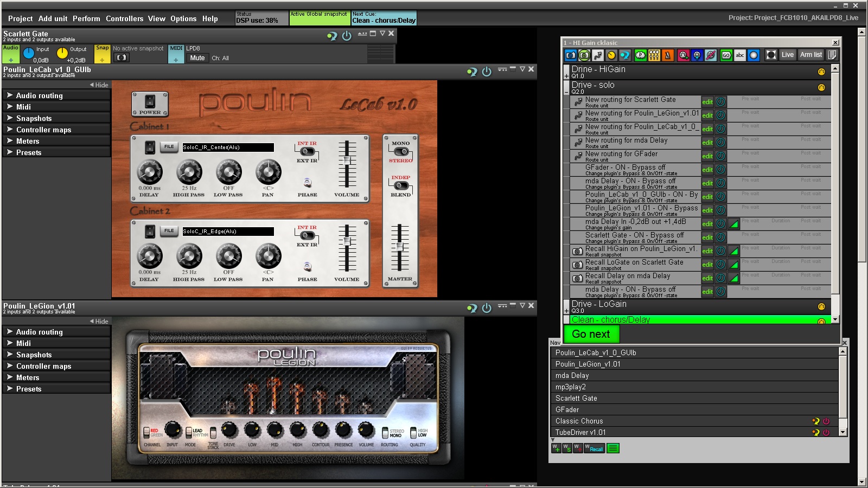Click the routing arrow icon in cue toolbar

coord(598,55)
